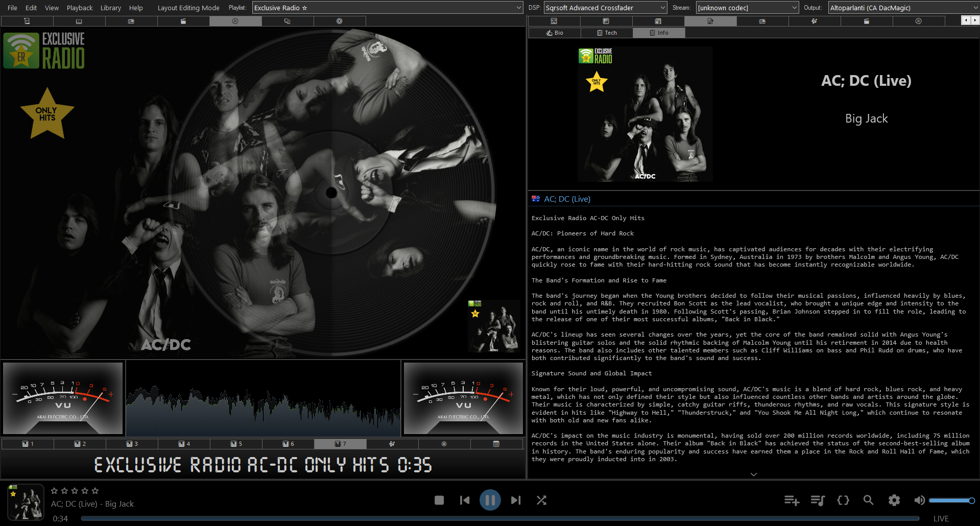Open the grid picture icon tab in right panel
The width and height of the screenshot is (980, 526).
(x=606, y=21)
